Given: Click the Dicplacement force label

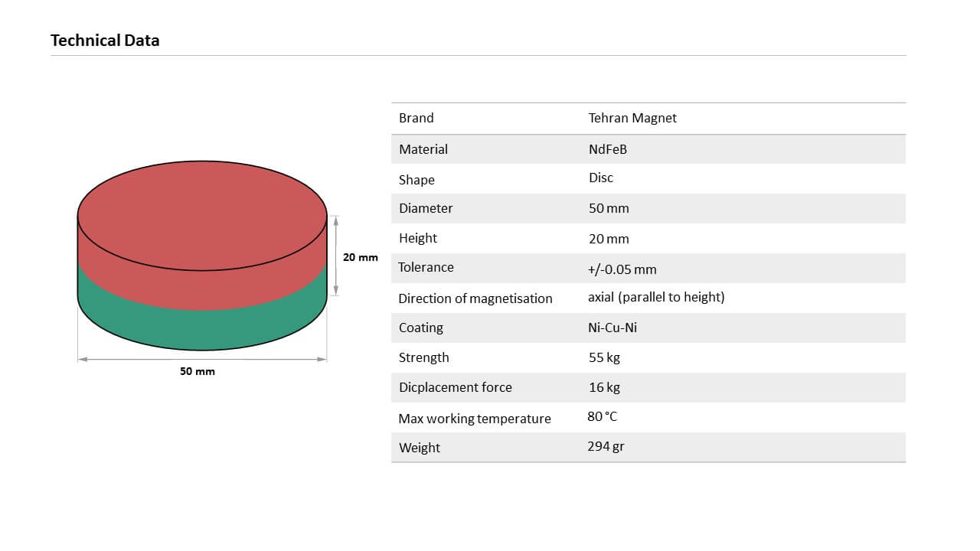Looking at the screenshot, I should click(455, 387).
